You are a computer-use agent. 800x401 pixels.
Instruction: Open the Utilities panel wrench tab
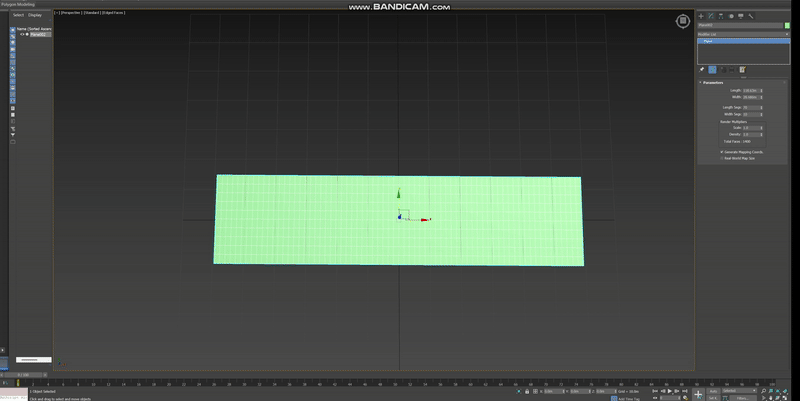(x=751, y=16)
